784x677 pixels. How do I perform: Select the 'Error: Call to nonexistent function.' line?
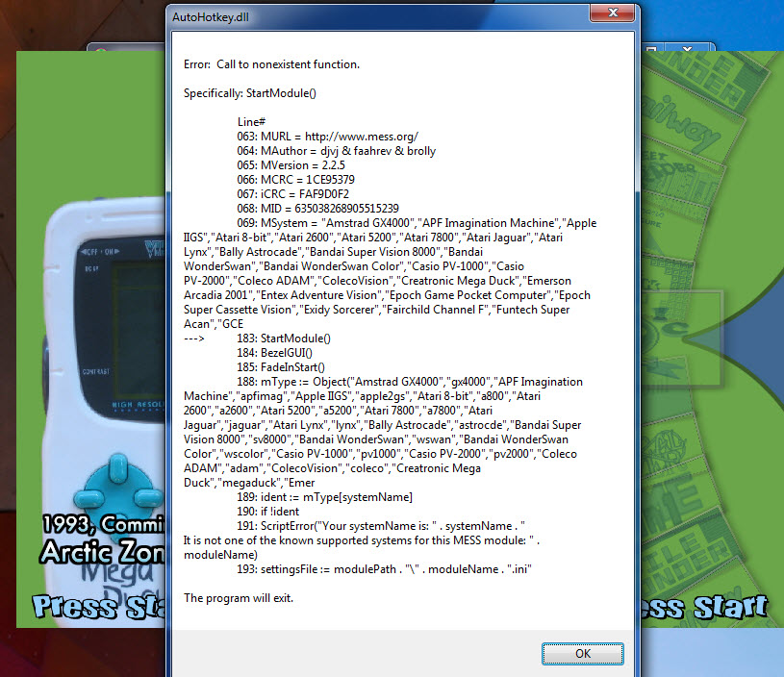click(271, 64)
